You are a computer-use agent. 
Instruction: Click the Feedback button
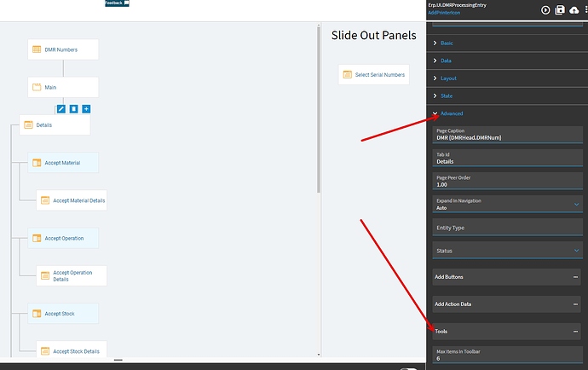click(x=117, y=3)
